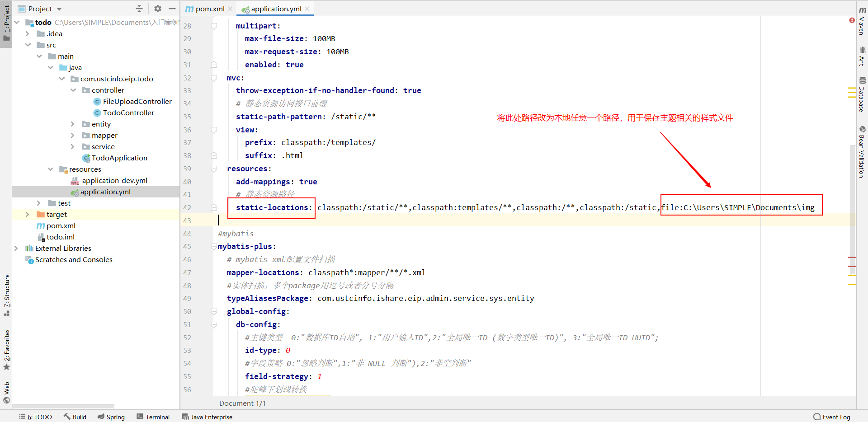Open Project view dropdown arrow
Viewport: 868px width, 422px height.
(x=59, y=9)
